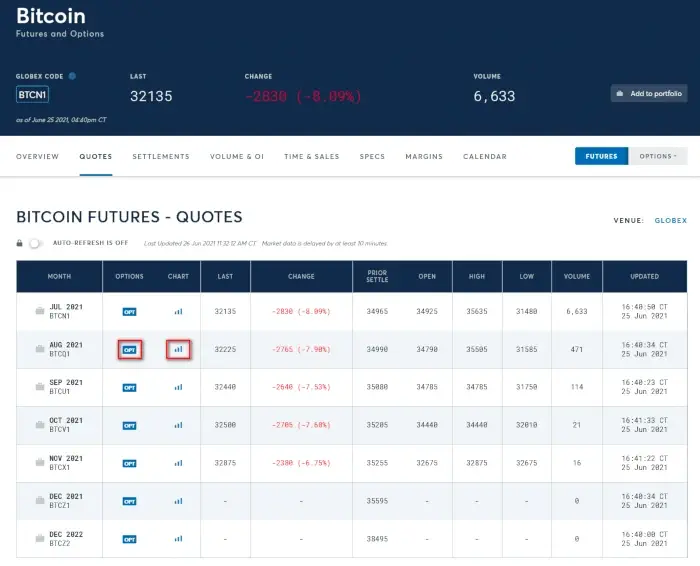View chart for NOV 2021 BTCX1
Screen dimensions: 700x566
(179, 463)
